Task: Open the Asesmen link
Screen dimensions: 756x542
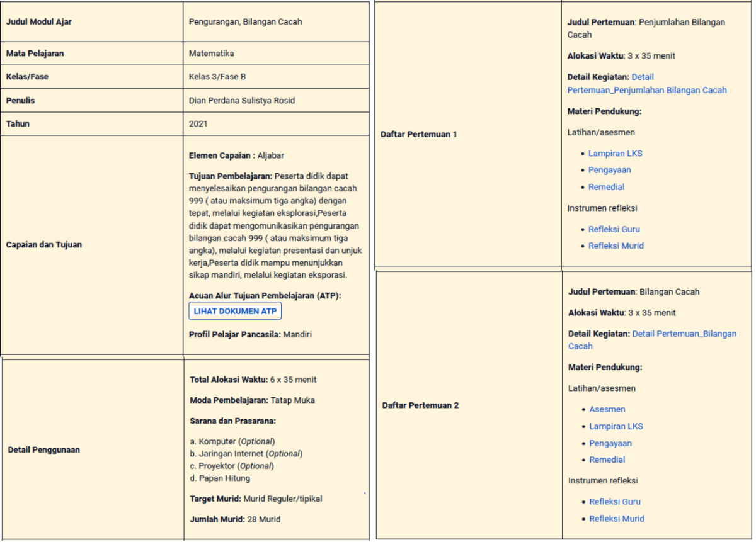Action: pyautogui.click(x=607, y=409)
